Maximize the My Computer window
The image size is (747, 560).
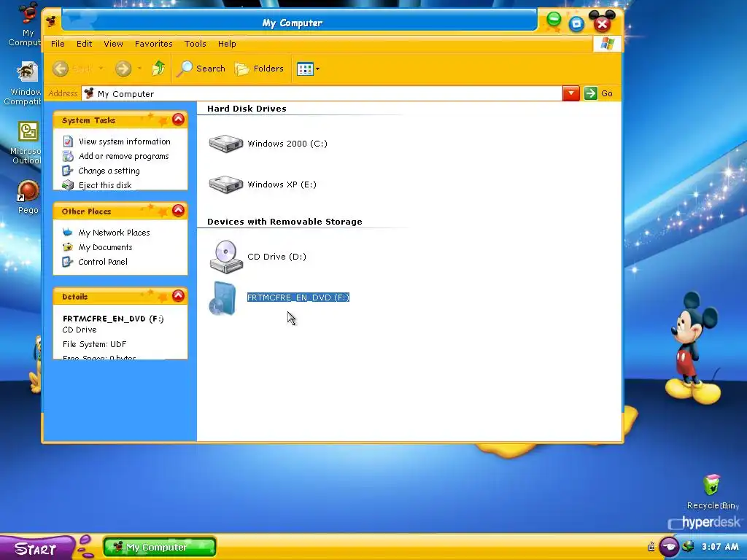(576, 24)
